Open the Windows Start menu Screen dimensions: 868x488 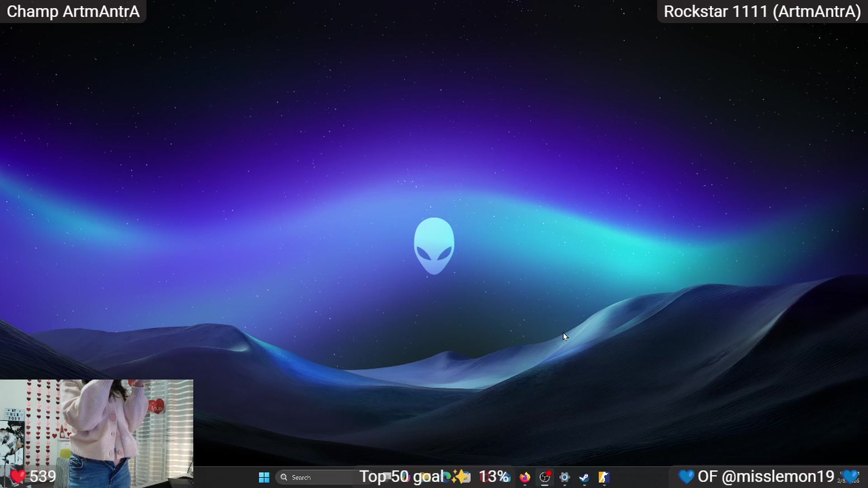[x=264, y=477]
